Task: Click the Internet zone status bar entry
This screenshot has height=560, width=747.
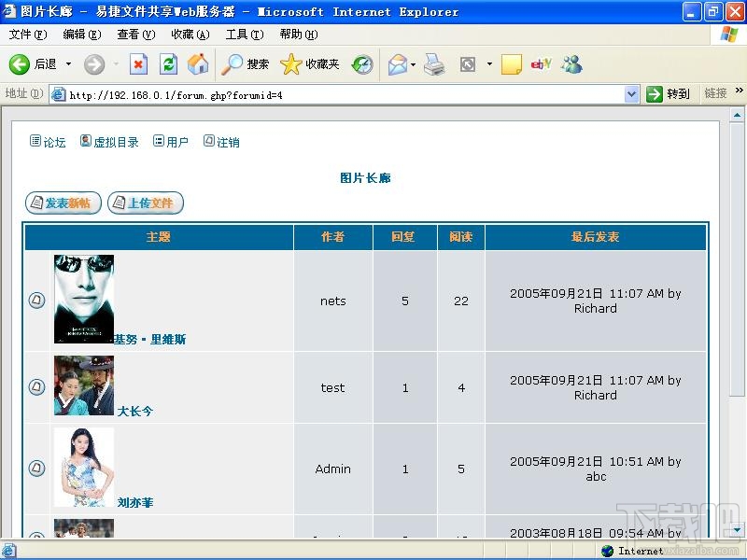Action: click(634, 551)
